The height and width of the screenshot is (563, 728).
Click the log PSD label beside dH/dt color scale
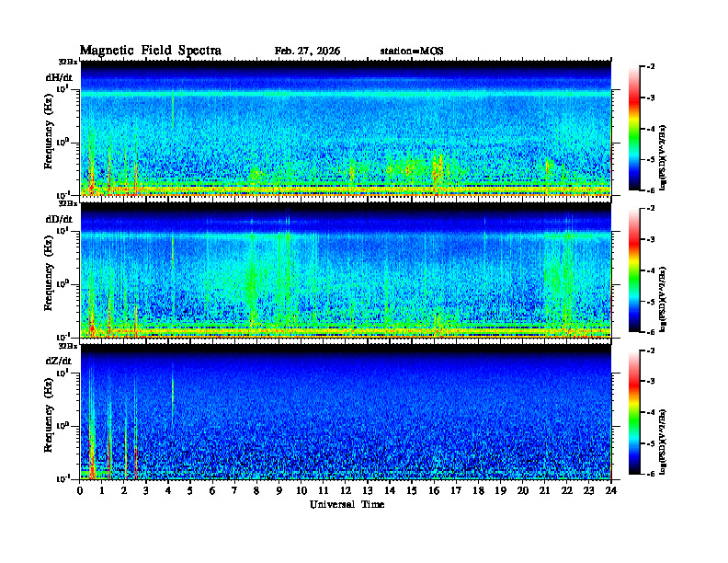click(663, 158)
